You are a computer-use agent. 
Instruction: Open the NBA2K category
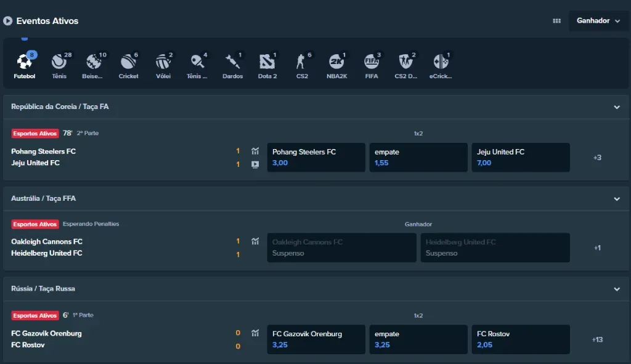(336, 62)
